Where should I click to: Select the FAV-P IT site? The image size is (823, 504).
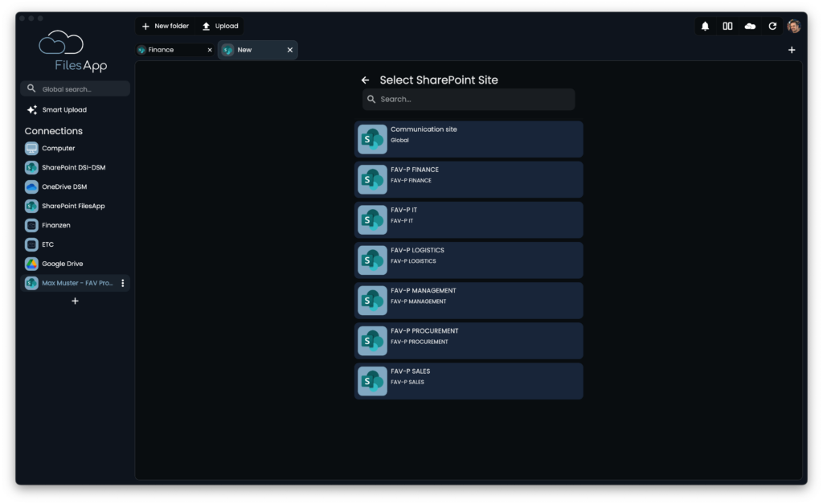pos(469,220)
